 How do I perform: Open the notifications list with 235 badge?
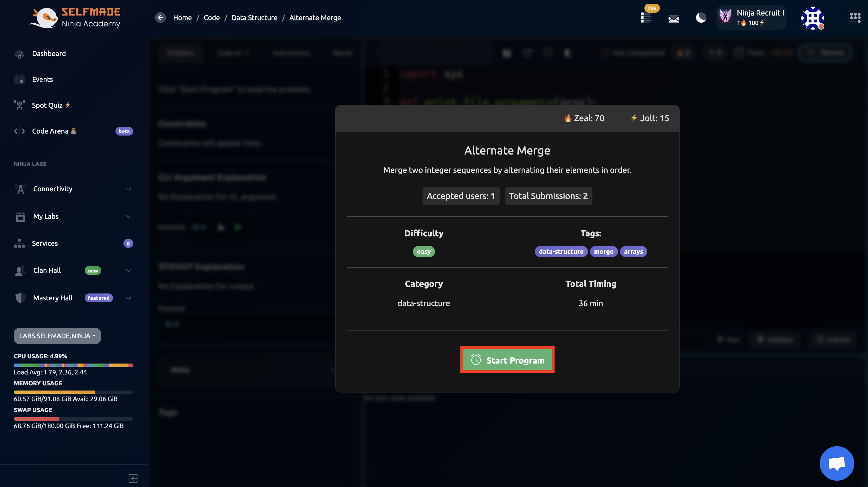pyautogui.click(x=646, y=18)
